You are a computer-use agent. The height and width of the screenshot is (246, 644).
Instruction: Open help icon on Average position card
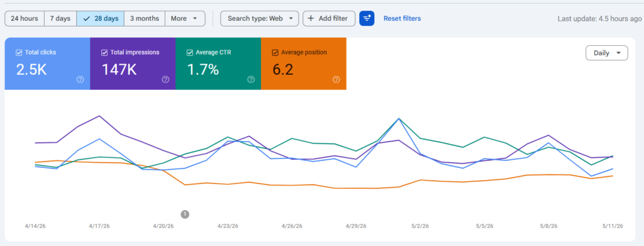336,80
